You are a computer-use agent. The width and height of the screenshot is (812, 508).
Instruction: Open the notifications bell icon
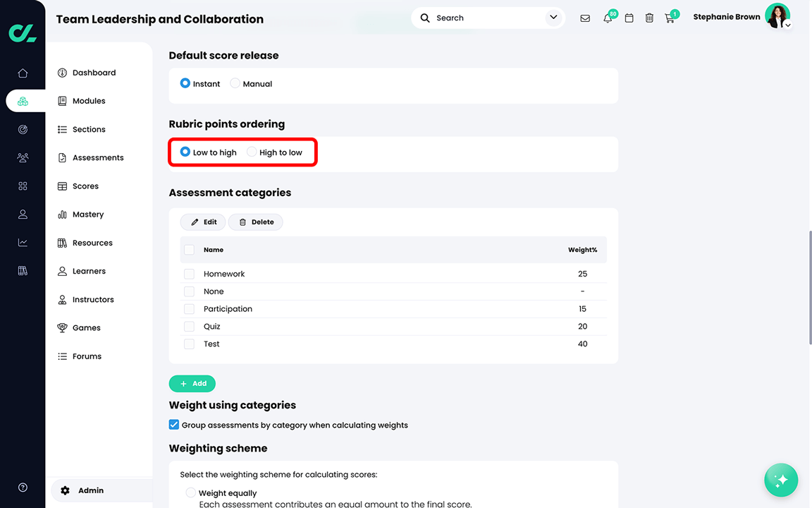(x=608, y=18)
